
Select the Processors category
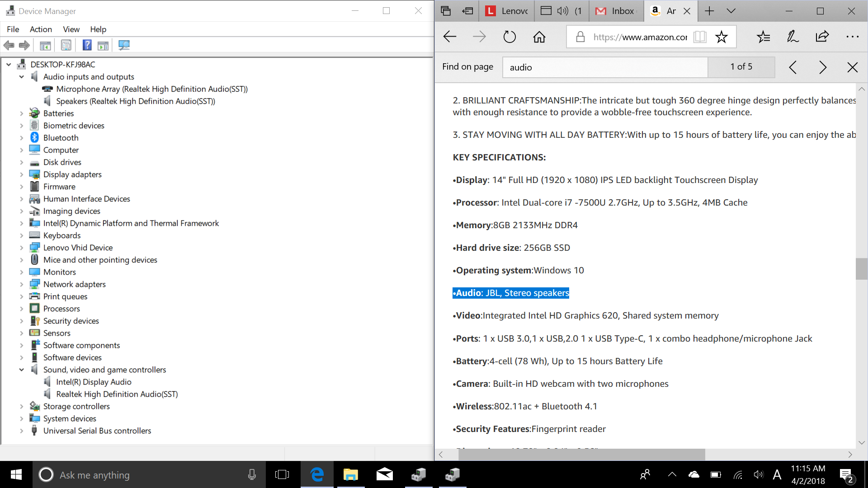click(61, 309)
